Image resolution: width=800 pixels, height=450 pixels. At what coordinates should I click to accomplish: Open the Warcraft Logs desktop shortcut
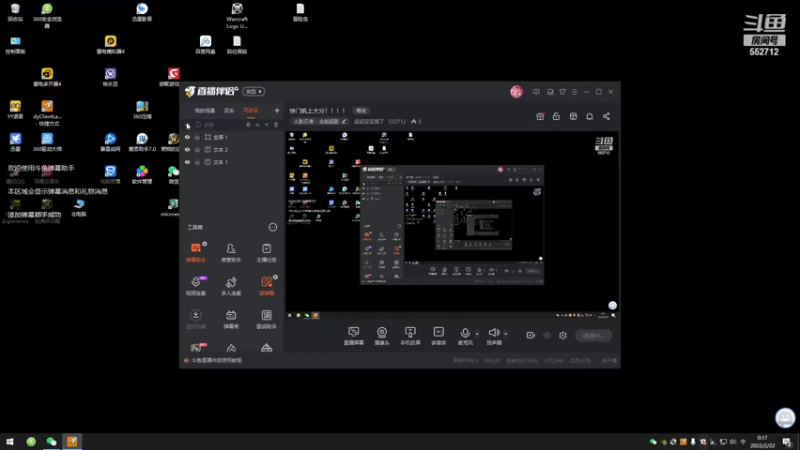[237, 15]
